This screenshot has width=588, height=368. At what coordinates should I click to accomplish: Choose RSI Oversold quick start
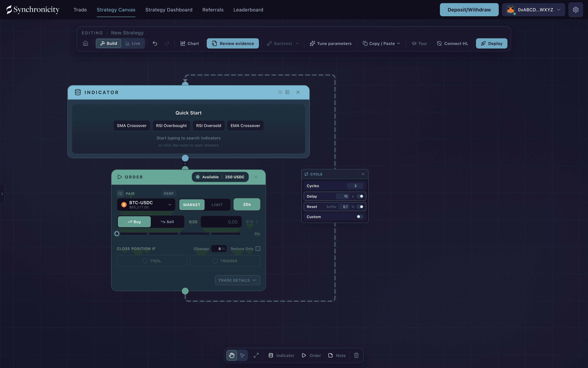[x=208, y=126]
